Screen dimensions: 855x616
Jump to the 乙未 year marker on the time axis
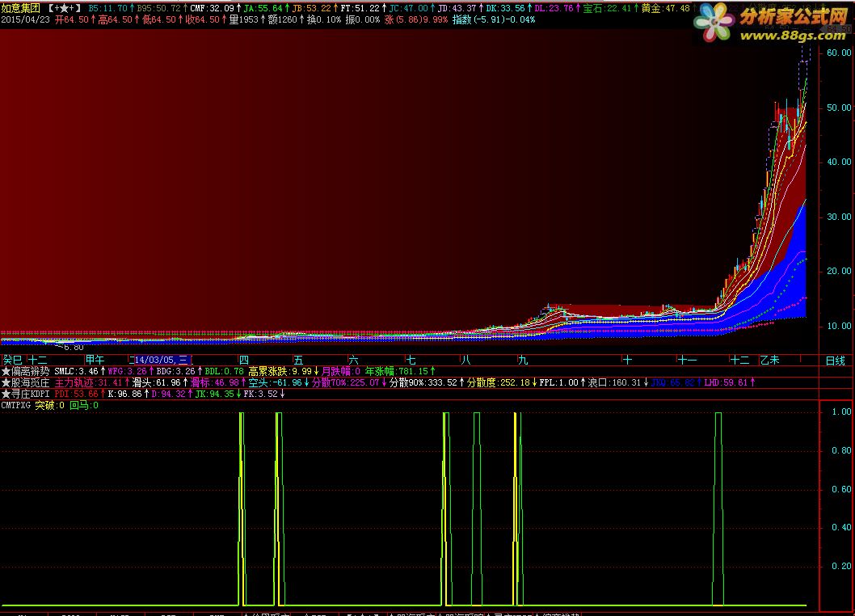[770, 360]
